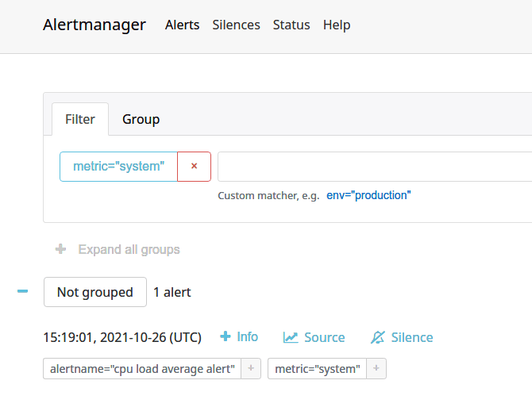Add alertname label to filter via plus
The height and width of the screenshot is (411, 532).
pyautogui.click(x=251, y=369)
